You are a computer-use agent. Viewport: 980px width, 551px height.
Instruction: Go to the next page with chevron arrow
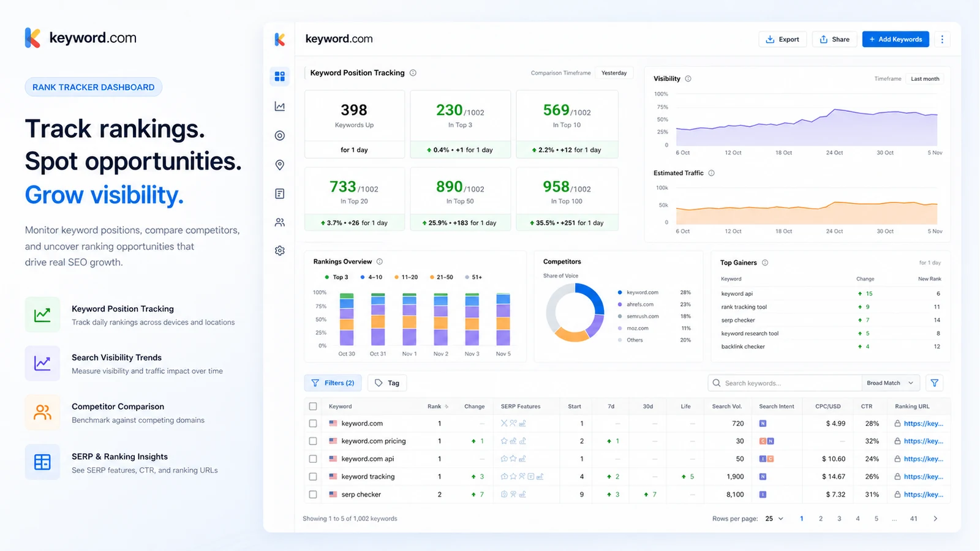[935, 519]
